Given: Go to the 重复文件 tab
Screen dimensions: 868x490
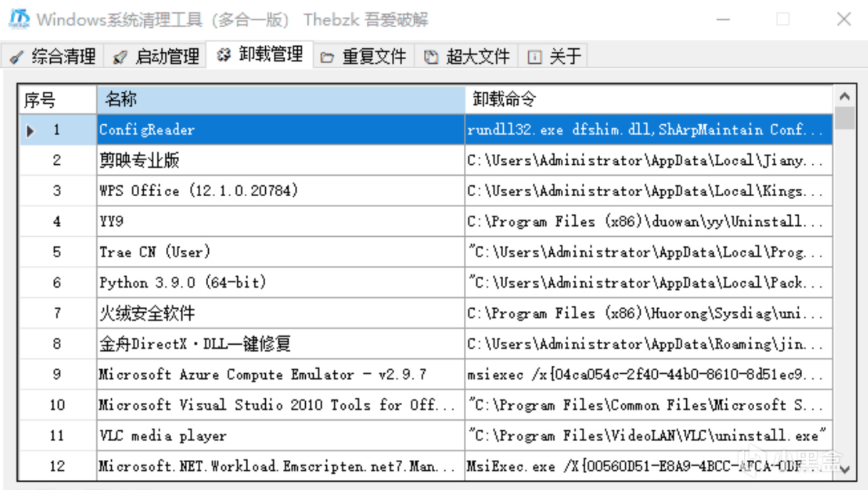Looking at the screenshot, I should 363,56.
